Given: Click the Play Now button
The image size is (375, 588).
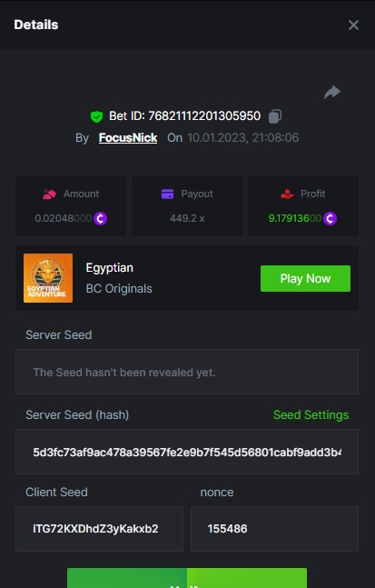Looking at the screenshot, I should pos(305,278).
